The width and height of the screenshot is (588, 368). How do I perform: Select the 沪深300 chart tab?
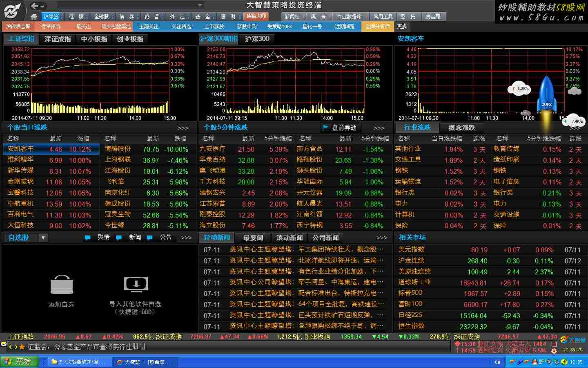257,39
